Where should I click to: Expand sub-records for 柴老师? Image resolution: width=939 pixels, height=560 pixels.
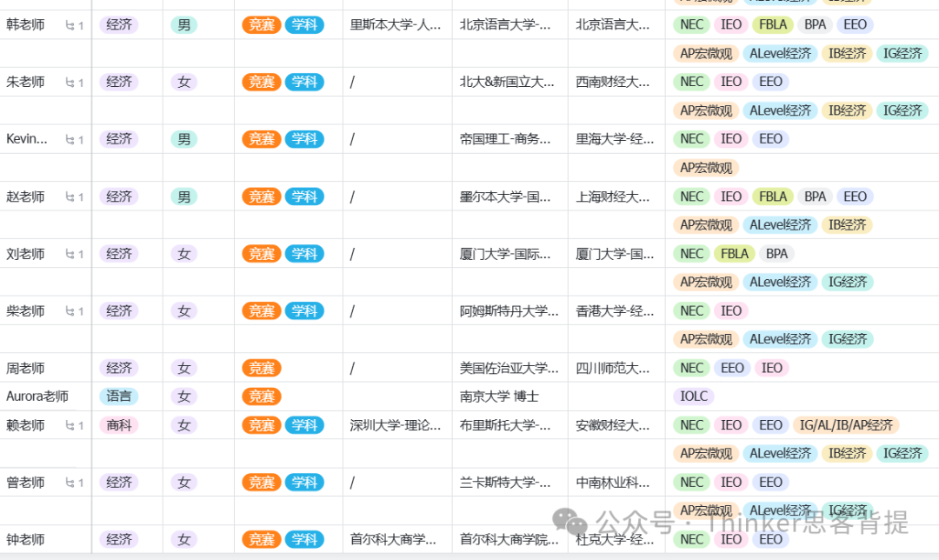coord(74,311)
